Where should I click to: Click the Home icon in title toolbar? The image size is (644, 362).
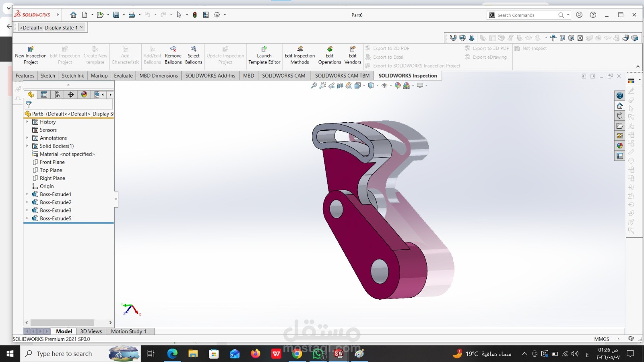tap(73, 15)
